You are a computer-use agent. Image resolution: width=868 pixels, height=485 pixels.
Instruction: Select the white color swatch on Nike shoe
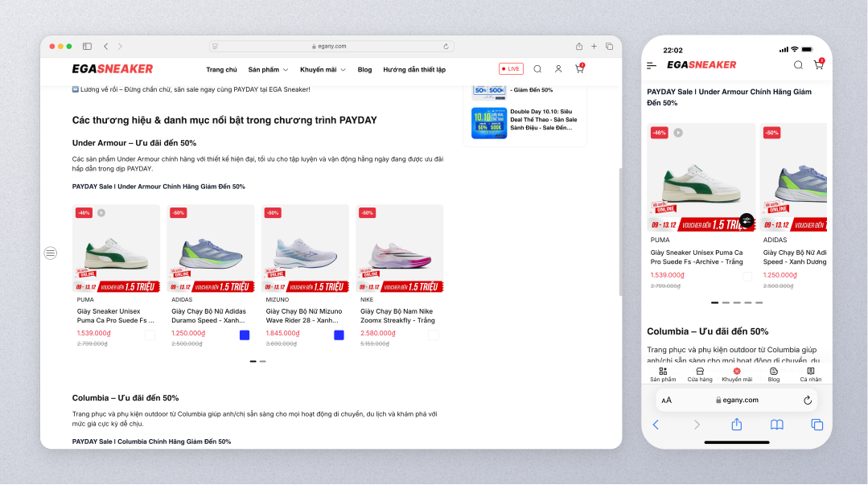click(x=434, y=335)
